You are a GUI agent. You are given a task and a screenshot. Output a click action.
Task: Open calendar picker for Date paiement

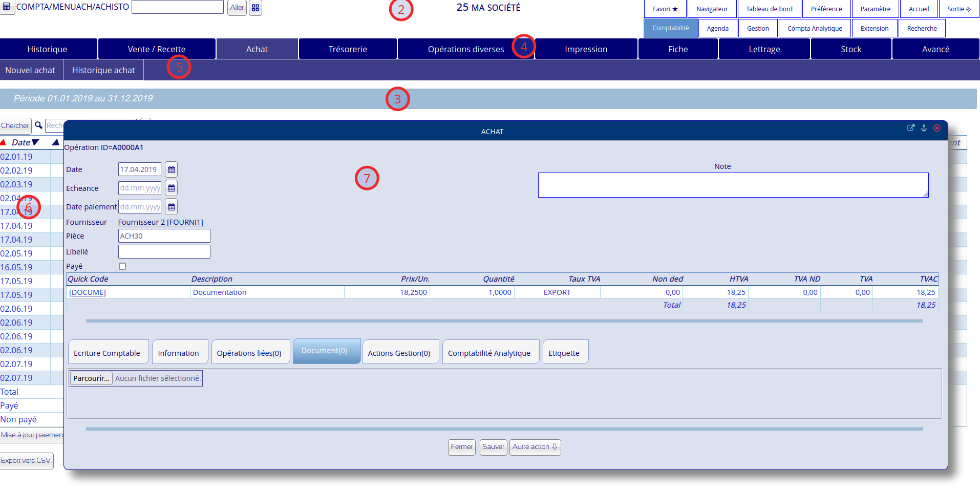point(172,207)
